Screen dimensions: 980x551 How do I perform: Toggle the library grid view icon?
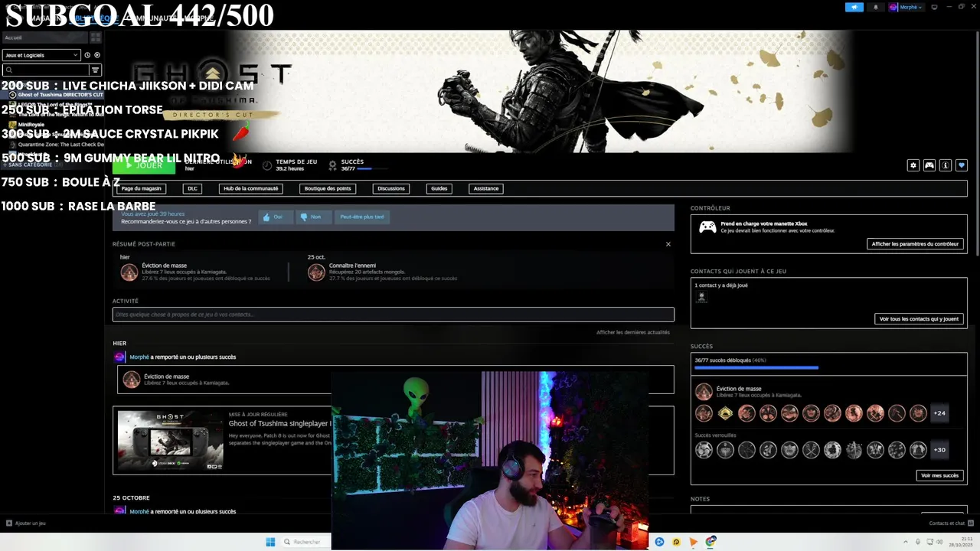(x=96, y=37)
